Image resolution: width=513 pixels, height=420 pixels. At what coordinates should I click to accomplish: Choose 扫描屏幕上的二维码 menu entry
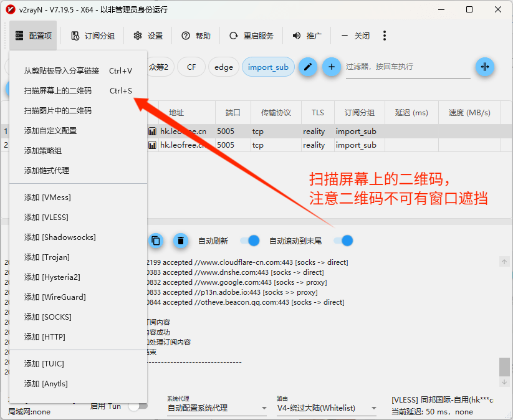(x=78, y=90)
